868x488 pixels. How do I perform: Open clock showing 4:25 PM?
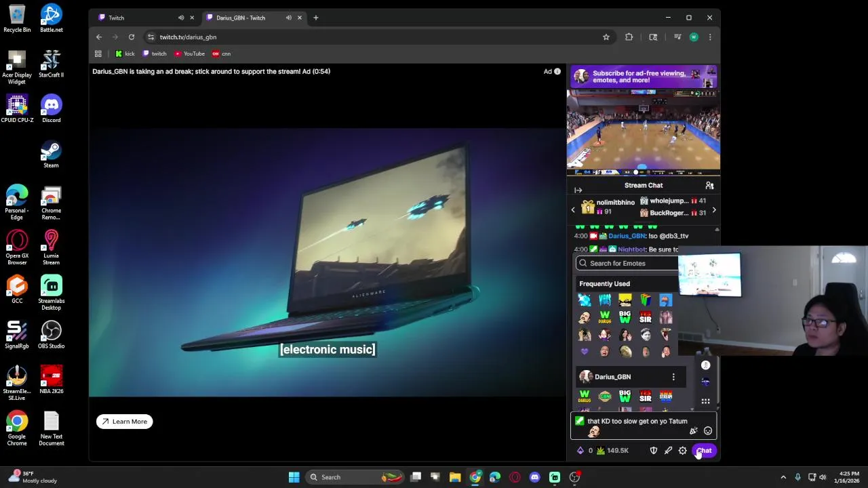[x=848, y=477]
